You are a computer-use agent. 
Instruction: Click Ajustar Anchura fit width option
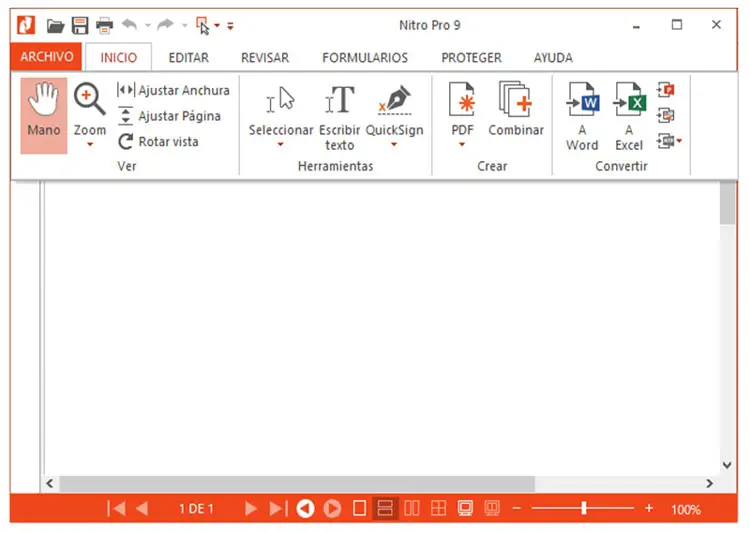pos(173,90)
